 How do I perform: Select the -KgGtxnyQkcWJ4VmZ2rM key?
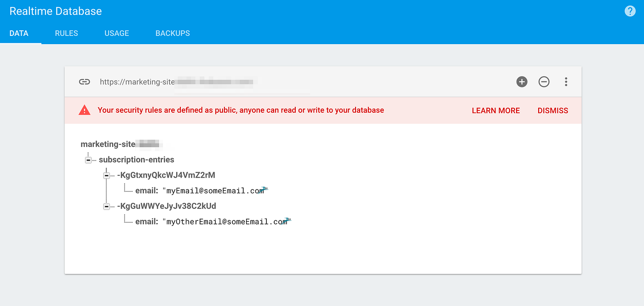[x=166, y=175]
